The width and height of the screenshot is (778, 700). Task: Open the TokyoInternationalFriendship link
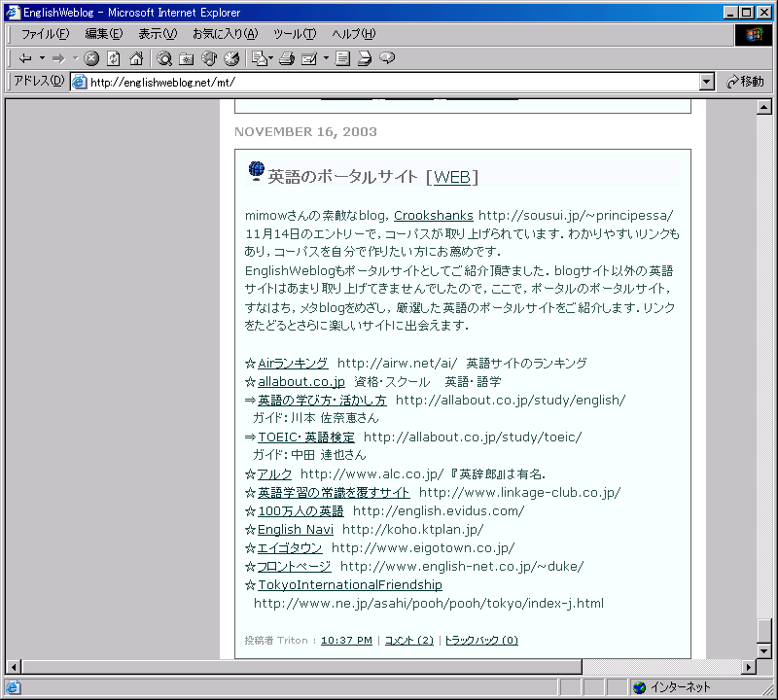coord(350,585)
